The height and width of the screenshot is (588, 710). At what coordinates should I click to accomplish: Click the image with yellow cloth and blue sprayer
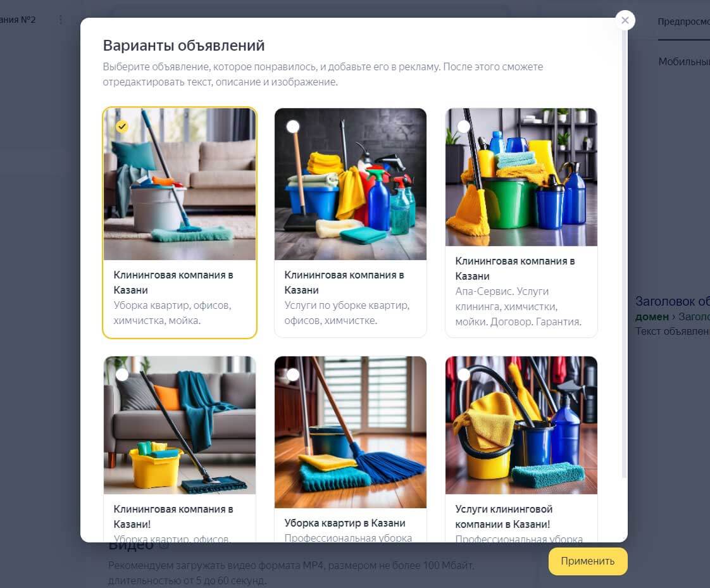click(x=521, y=425)
